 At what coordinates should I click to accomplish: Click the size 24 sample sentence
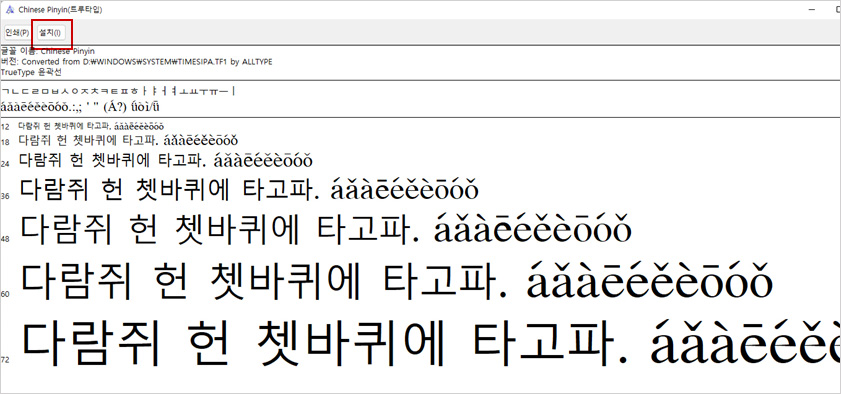[165, 160]
